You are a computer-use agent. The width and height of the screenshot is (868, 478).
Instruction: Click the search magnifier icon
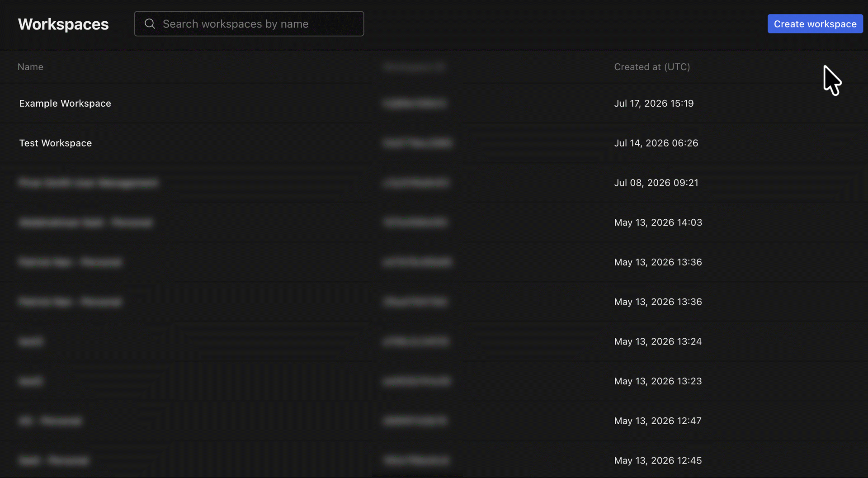click(150, 24)
